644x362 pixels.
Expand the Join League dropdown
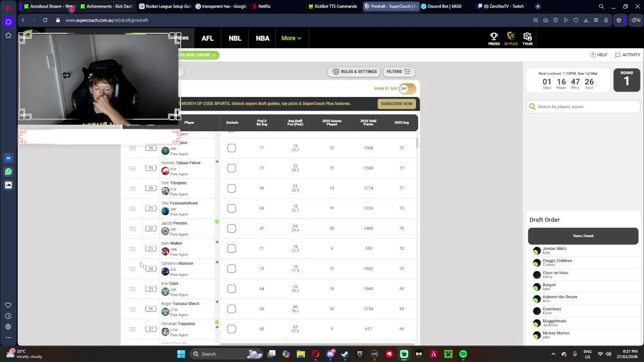pos(199,55)
